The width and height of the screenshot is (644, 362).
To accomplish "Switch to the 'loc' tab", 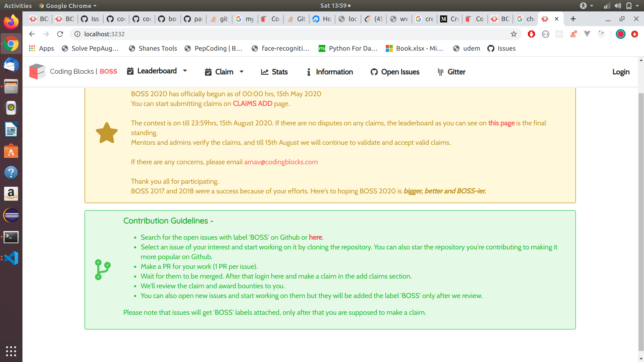I will [x=347, y=19].
